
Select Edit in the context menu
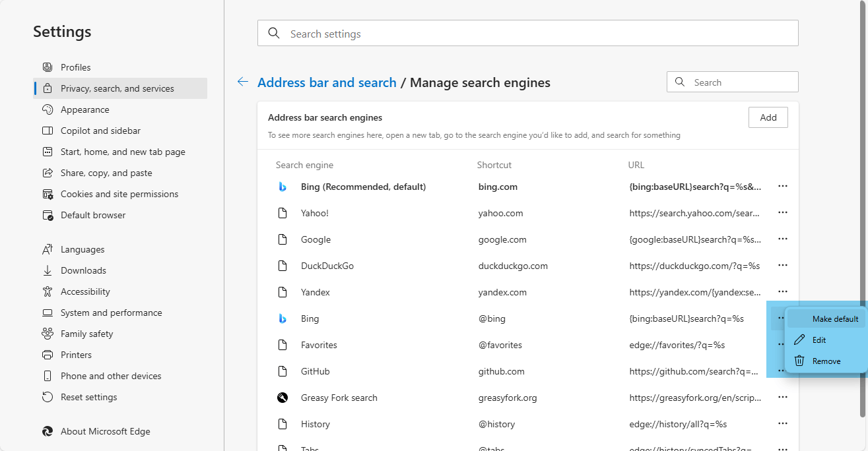819,340
